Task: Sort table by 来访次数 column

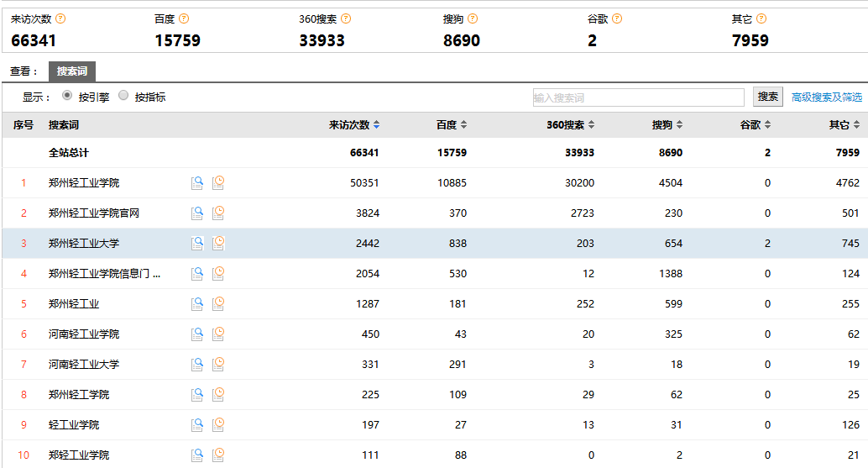Action: [353, 125]
